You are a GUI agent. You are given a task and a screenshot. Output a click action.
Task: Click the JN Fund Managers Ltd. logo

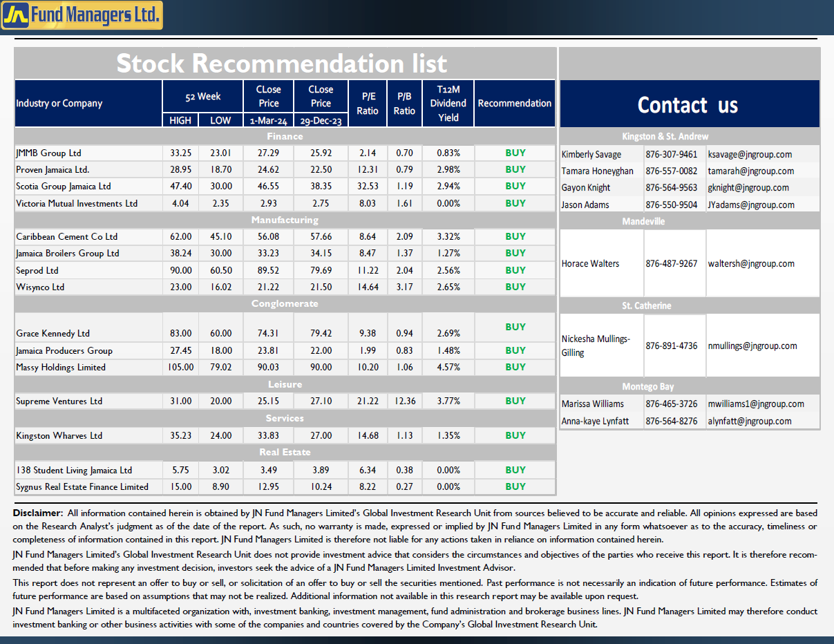(82, 15)
